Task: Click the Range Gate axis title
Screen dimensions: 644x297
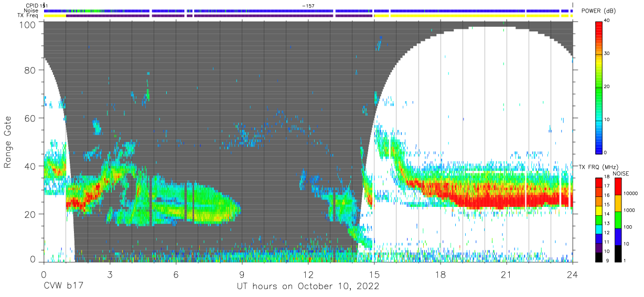Action: pos(8,142)
